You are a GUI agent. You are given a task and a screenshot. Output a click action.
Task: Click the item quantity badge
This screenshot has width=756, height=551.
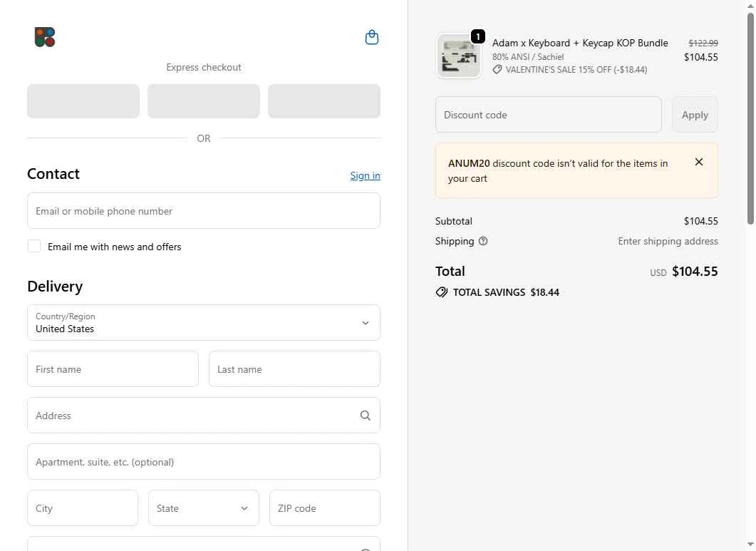[478, 36]
